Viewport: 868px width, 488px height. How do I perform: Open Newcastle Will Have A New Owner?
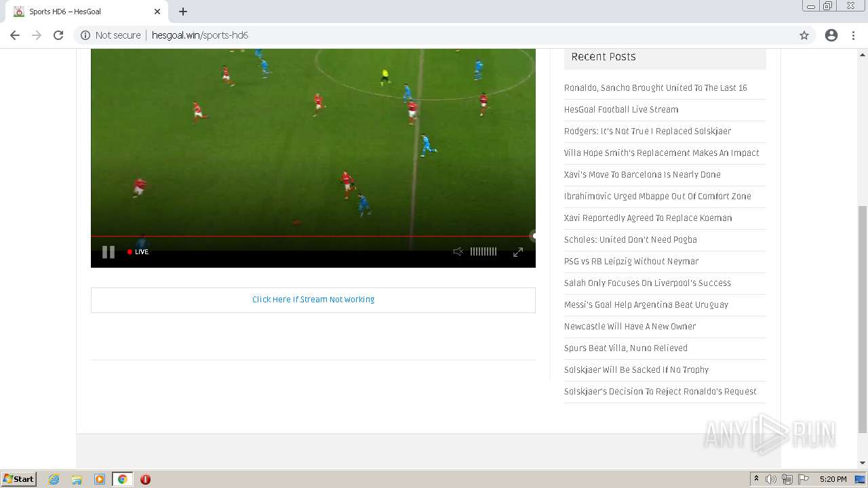click(629, 327)
